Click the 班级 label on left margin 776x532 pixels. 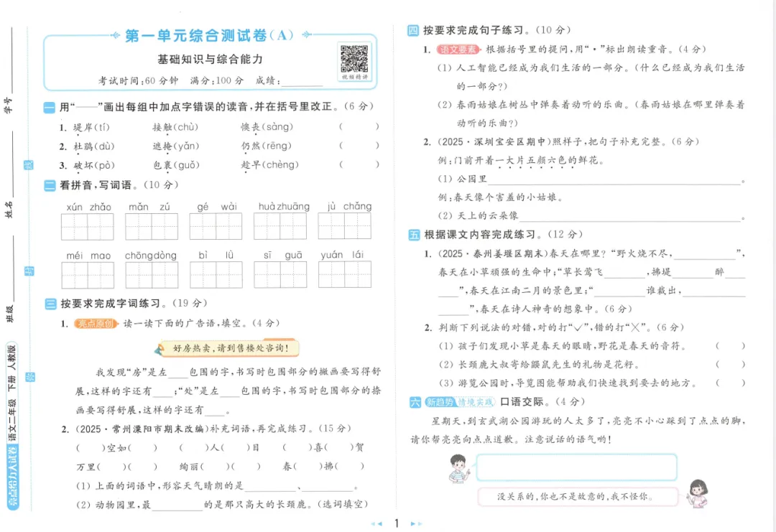coord(9,314)
